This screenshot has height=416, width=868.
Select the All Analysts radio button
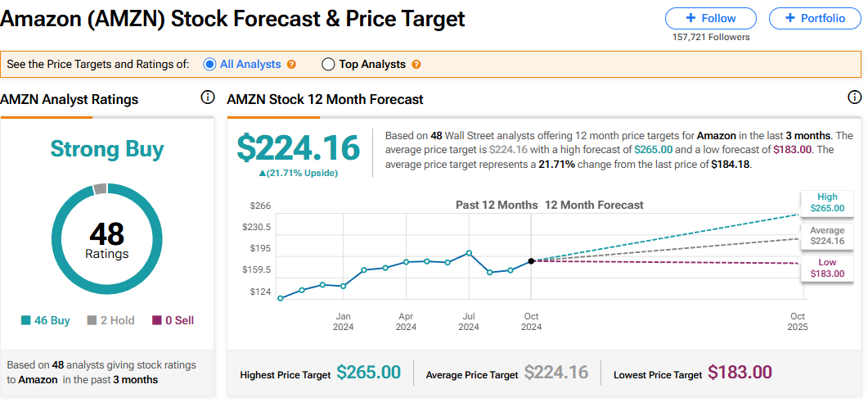click(209, 64)
